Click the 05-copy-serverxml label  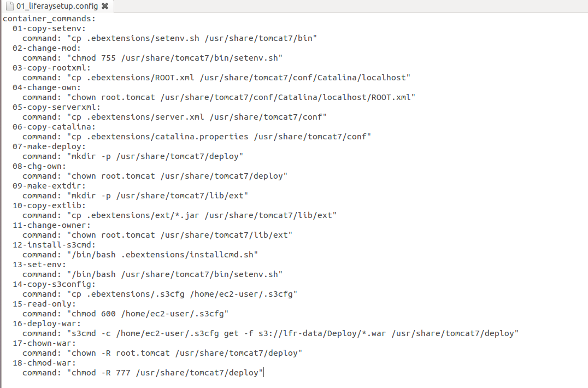coord(57,107)
